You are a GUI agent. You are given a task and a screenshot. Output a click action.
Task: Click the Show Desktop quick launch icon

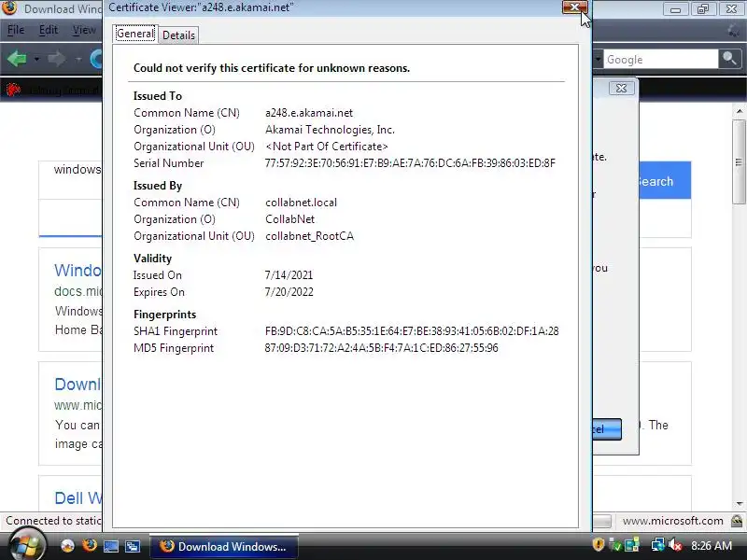coord(111,546)
